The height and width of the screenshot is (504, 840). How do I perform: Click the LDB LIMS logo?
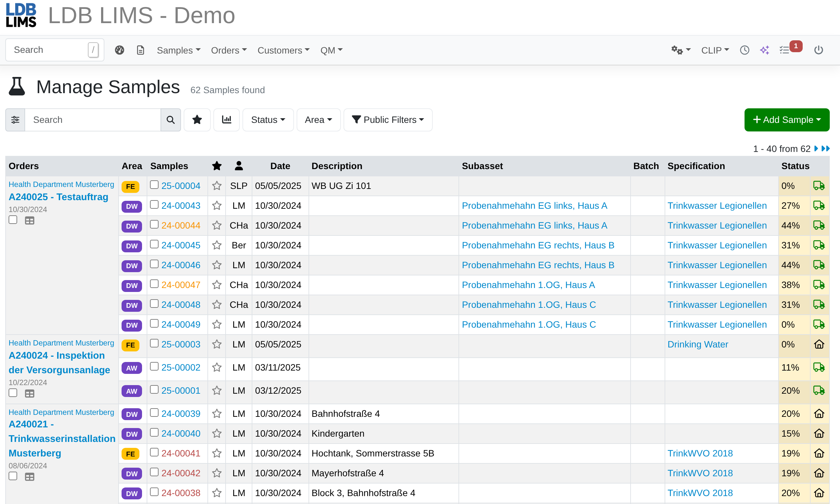21,15
